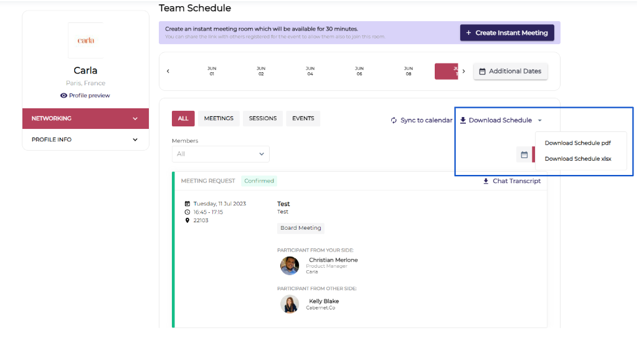Collapse the Download Schedule dropdown caret
The height and width of the screenshot is (353, 644).
click(x=540, y=121)
